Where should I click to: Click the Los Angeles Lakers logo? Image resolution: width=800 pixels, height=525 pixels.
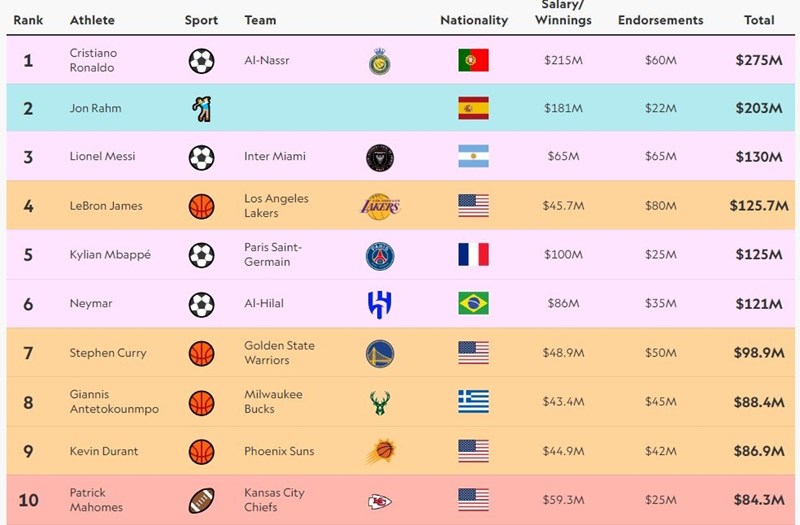(x=380, y=206)
